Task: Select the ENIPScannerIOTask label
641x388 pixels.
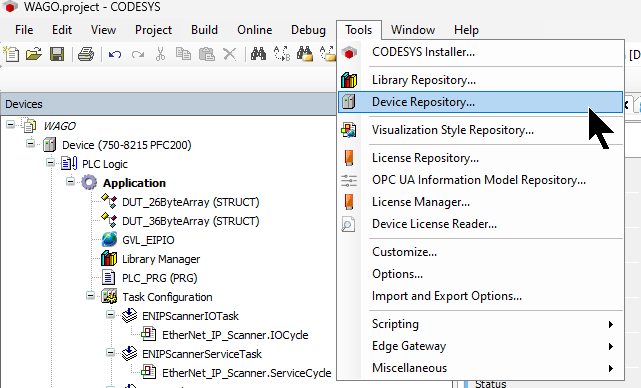Action: click(190, 316)
